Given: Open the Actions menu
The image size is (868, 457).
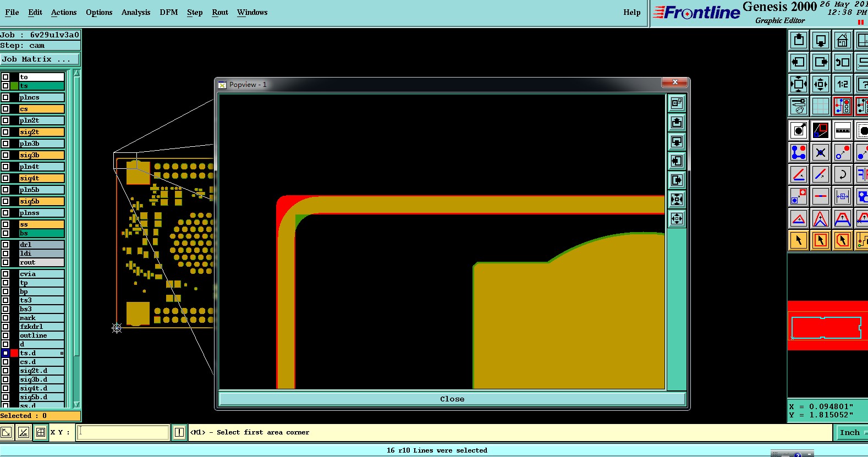Looking at the screenshot, I should [64, 12].
